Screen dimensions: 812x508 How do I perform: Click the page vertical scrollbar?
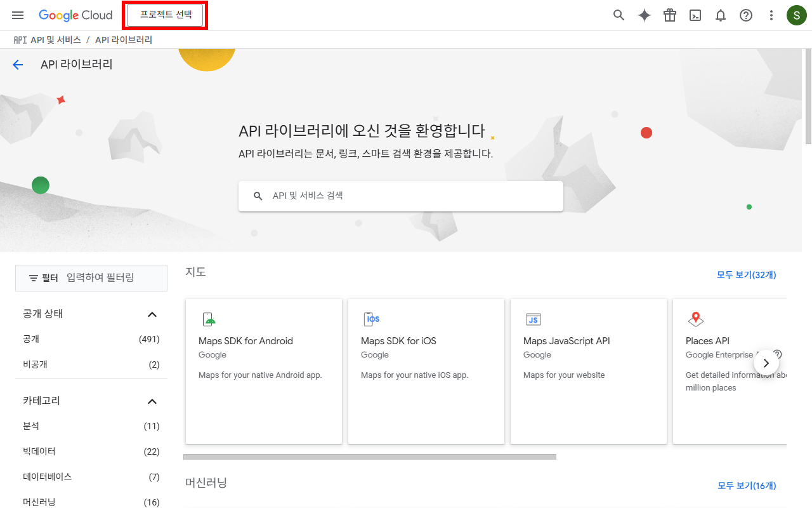click(808, 97)
